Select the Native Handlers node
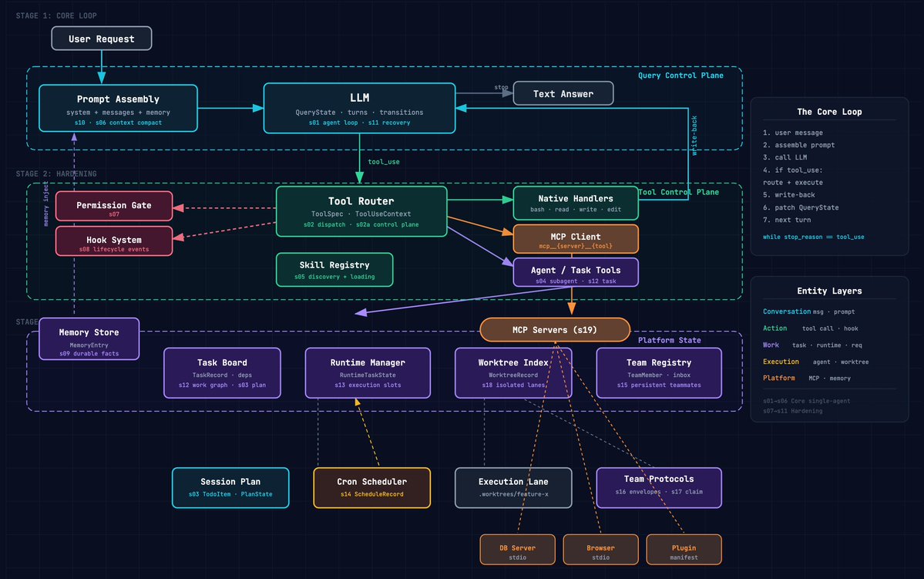Image resolution: width=924 pixels, height=579 pixels. (576, 203)
